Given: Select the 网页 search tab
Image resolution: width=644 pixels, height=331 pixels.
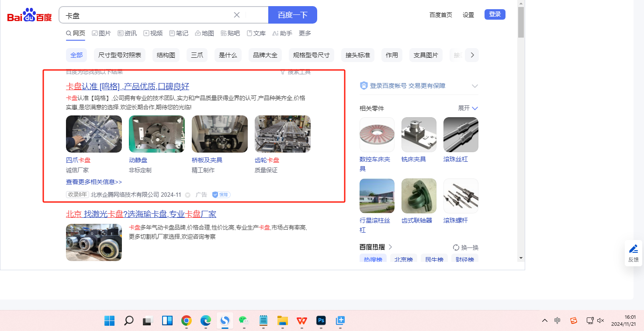Looking at the screenshot, I should coord(76,33).
